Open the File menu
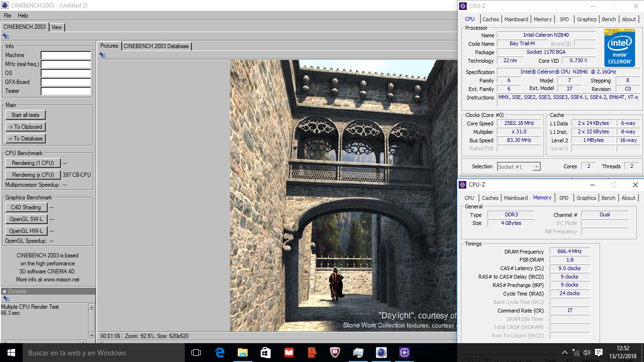 click(8, 16)
